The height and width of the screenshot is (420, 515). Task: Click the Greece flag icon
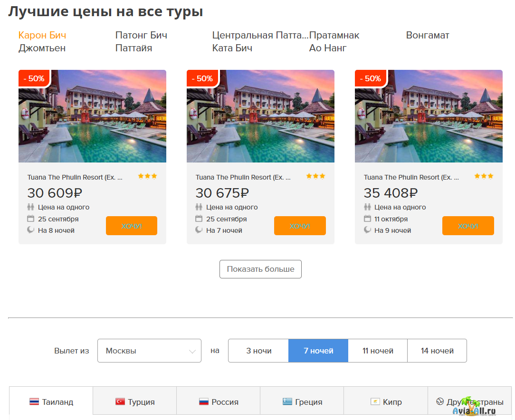pyautogui.click(x=287, y=402)
